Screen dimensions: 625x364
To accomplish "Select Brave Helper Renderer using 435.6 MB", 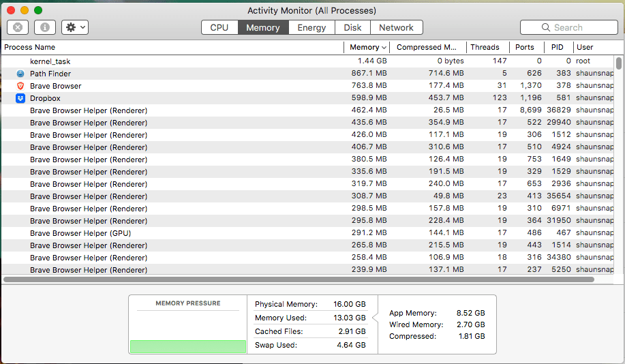I will 307,123.
